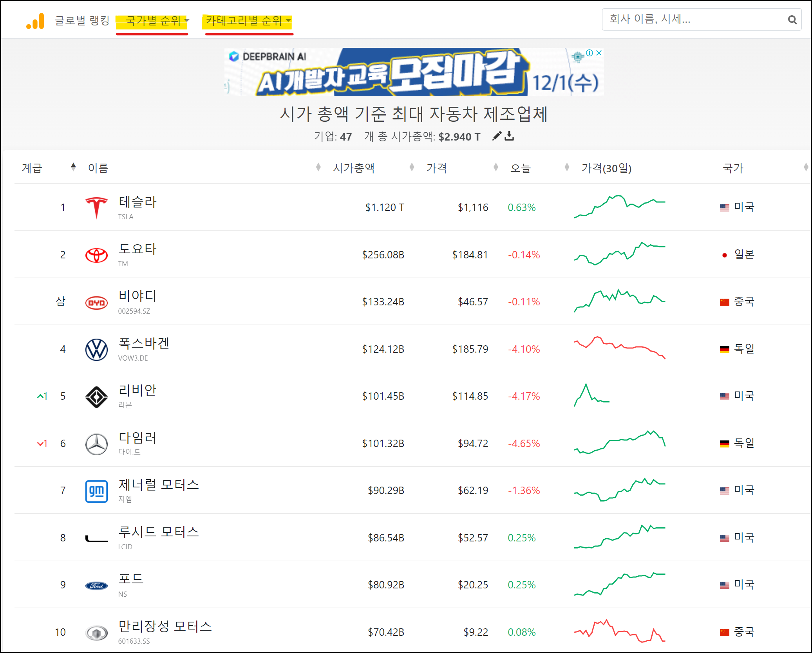Open the 폭스바겐 company link

[144, 343]
